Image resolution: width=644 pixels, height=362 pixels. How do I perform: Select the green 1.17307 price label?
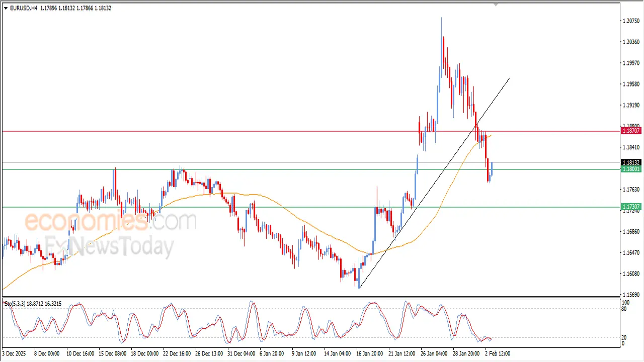pos(631,207)
